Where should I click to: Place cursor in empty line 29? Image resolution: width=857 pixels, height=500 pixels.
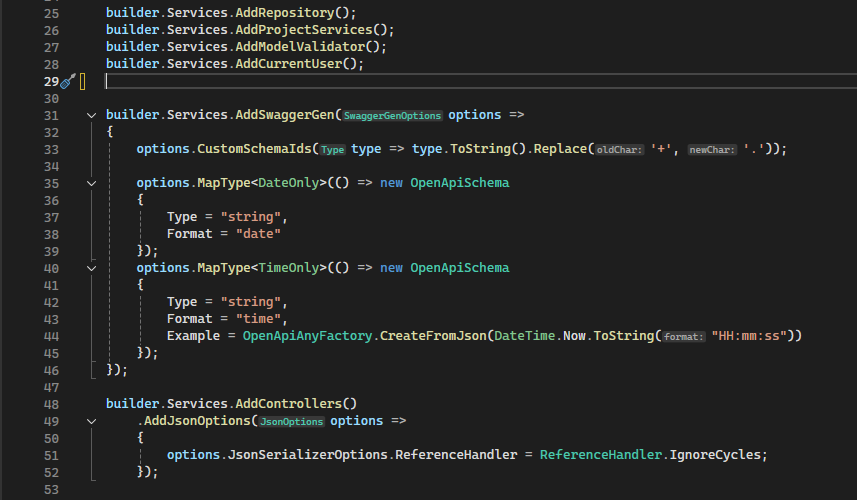coord(481,81)
